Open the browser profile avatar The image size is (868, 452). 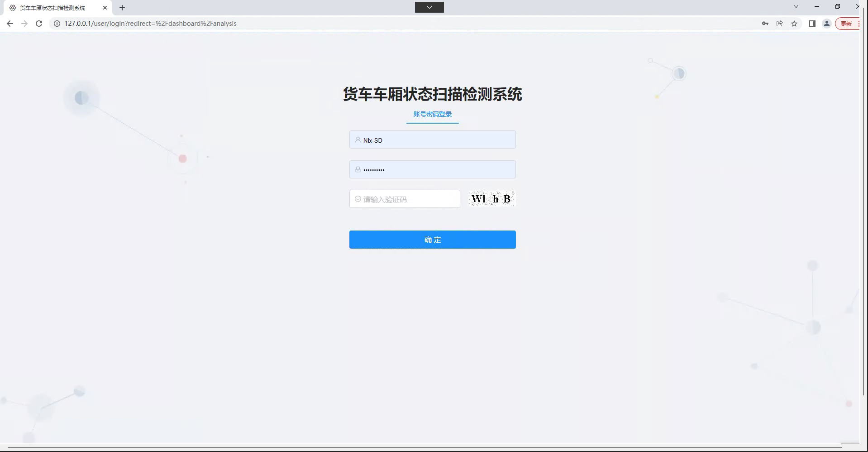826,24
